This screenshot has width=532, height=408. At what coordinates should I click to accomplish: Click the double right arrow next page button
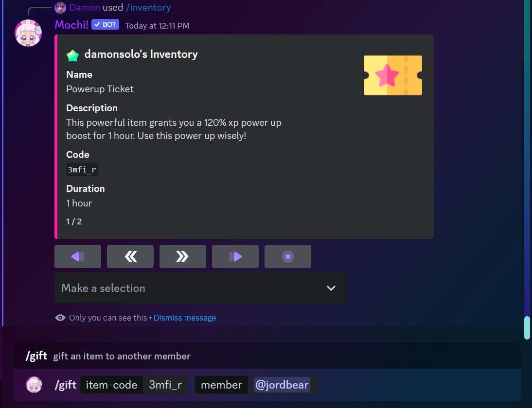183,256
